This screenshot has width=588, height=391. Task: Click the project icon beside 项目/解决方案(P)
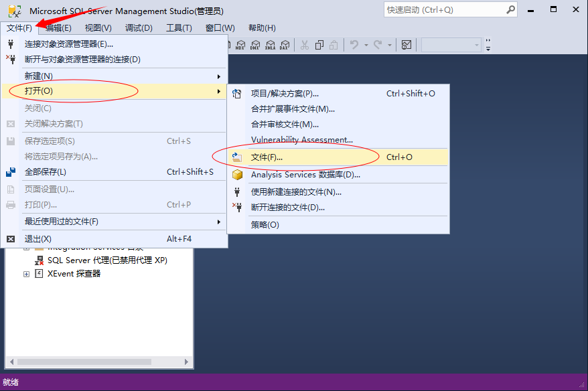[237, 94]
